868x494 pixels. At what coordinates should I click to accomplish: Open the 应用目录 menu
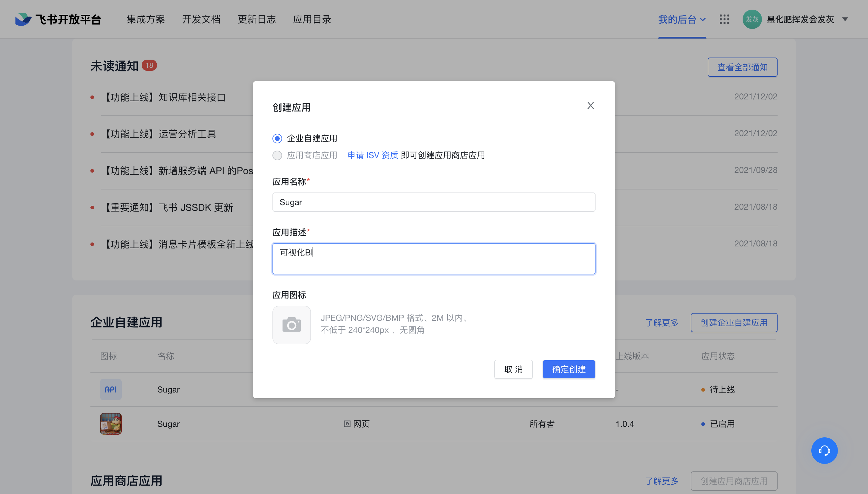[x=312, y=19]
